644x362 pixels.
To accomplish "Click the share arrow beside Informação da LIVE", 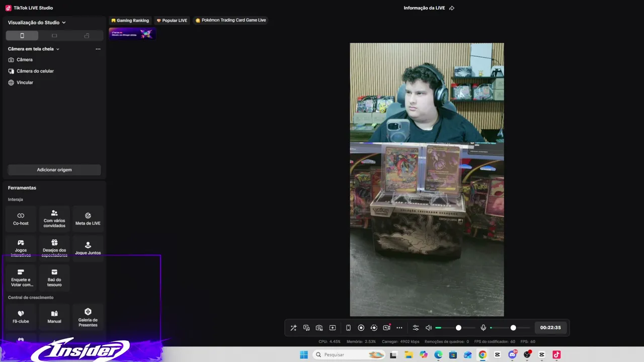I will coord(452,8).
